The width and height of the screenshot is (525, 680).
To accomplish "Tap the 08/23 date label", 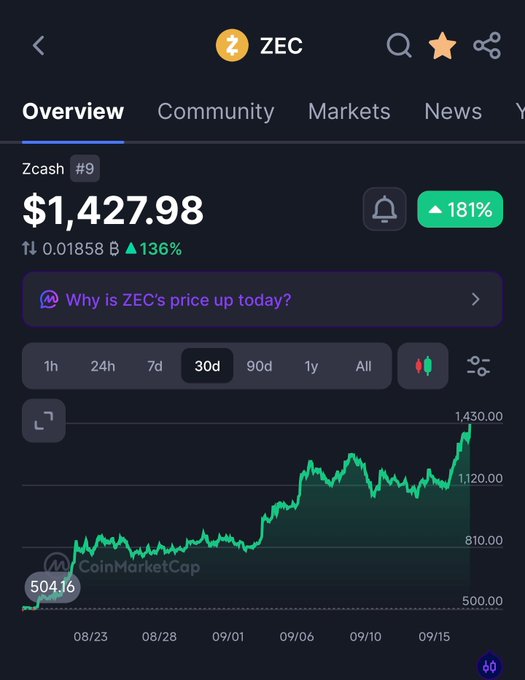I will click(91, 637).
